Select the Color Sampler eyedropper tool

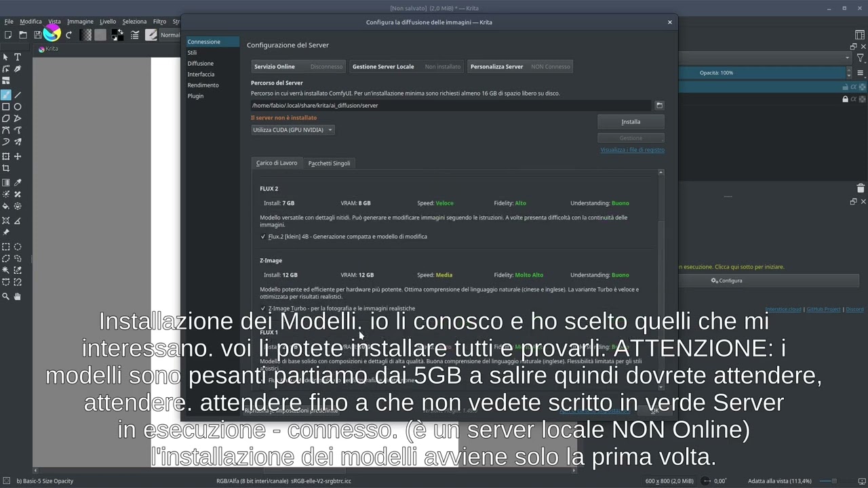click(18, 183)
